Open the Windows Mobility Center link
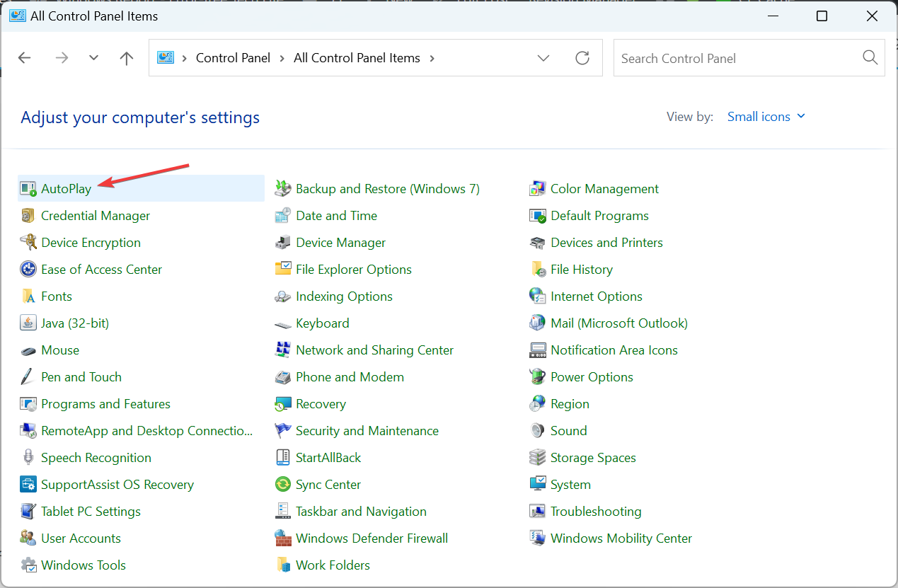The image size is (898, 588). tap(621, 538)
